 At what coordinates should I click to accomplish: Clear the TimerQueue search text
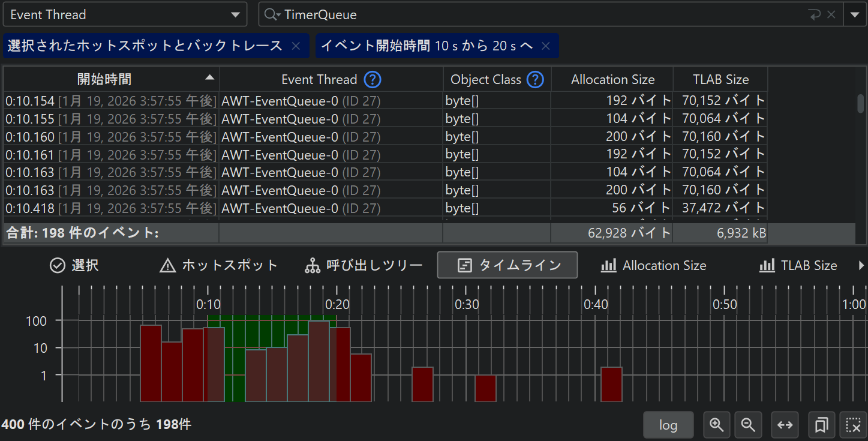tap(831, 14)
